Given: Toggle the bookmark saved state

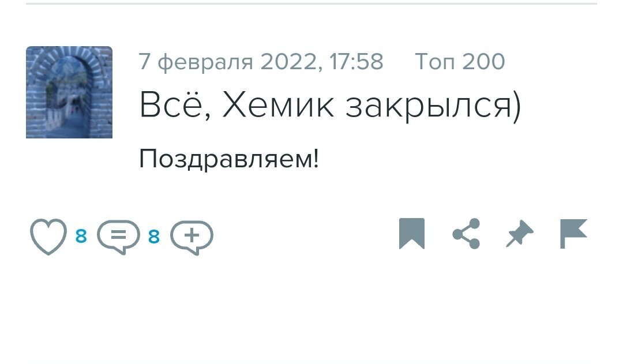Looking at the screenshot, I should pyautogui.click(x=412, y=234).
